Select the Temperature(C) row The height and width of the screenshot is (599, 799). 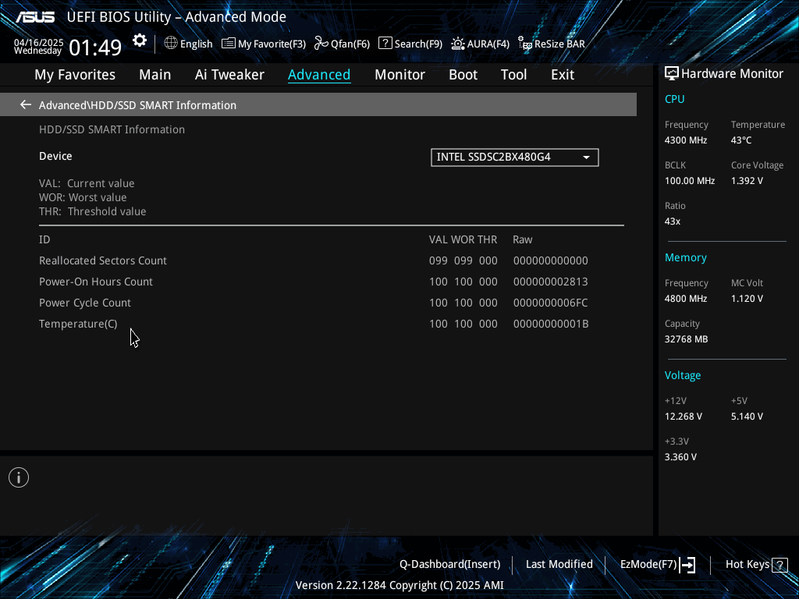[x=331, y=324]
